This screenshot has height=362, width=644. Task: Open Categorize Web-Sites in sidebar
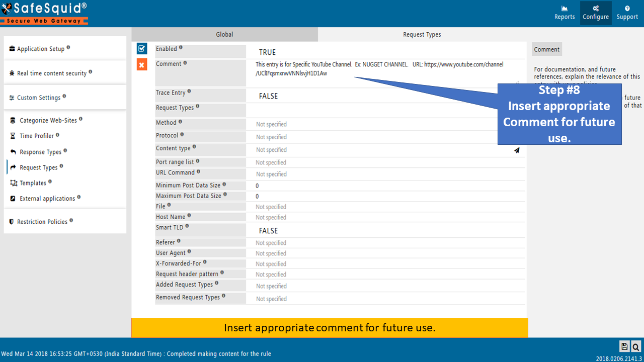[46, 121]
